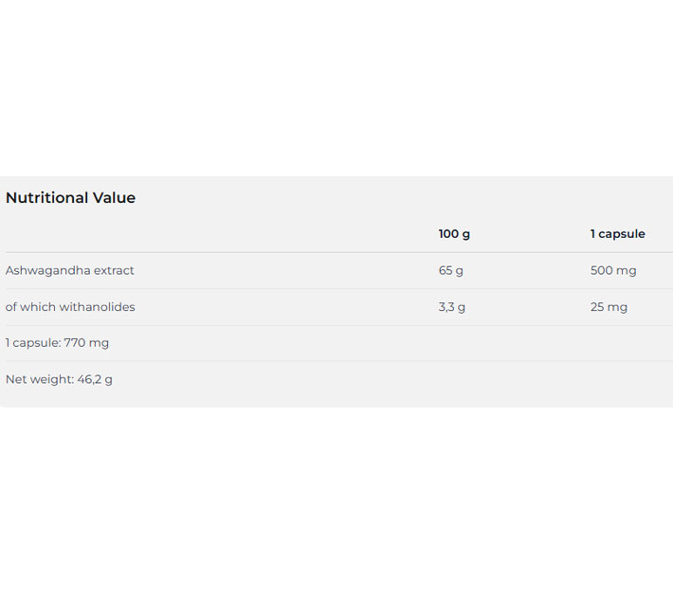This screenshot has width=673, height=616.
Task: Click the 'of which withanolides' row label
Action: [70, 307]
